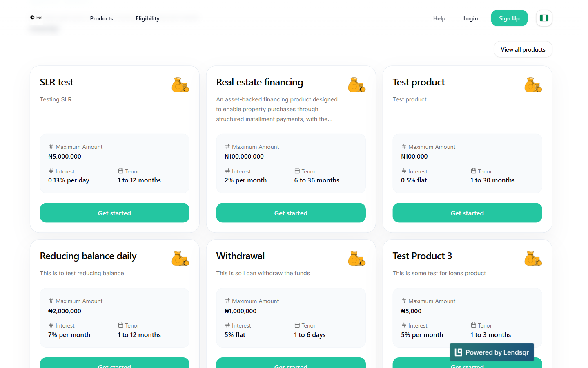Select the SLR test card title
This screenshot has height=368, width=588.
click(56, 82)
